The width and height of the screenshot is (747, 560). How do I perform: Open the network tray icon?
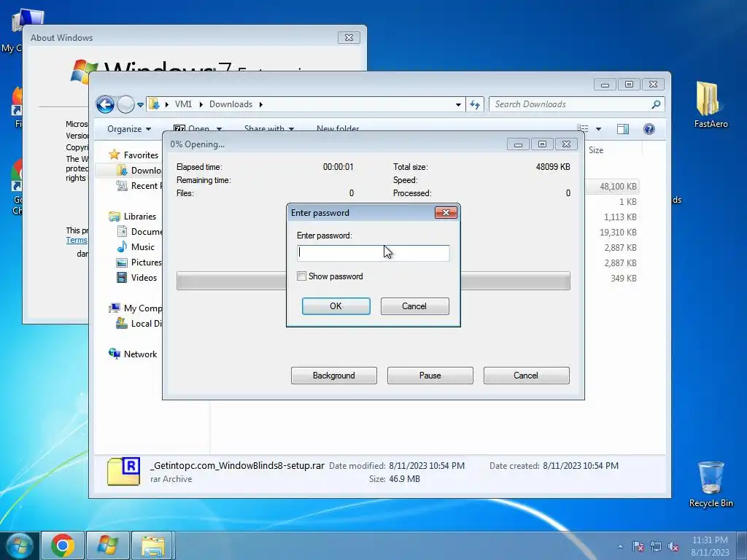click(656, 546)
